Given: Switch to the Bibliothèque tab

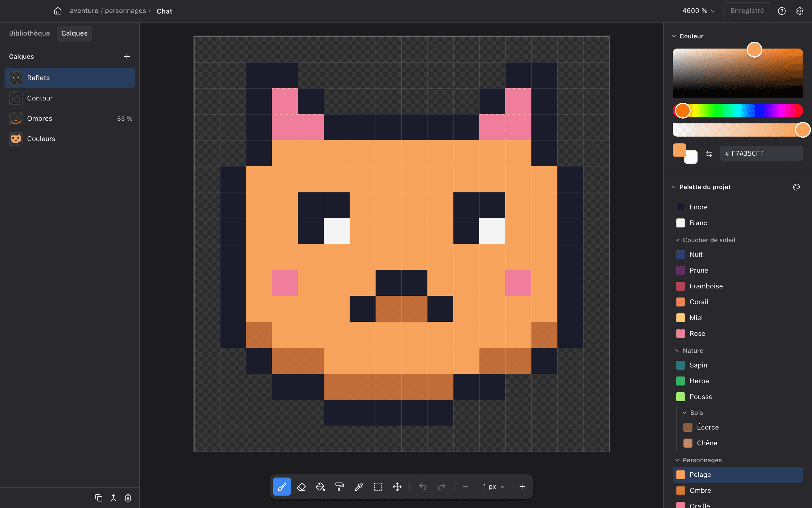Looking at the screenshot, I should click(30, 33).
